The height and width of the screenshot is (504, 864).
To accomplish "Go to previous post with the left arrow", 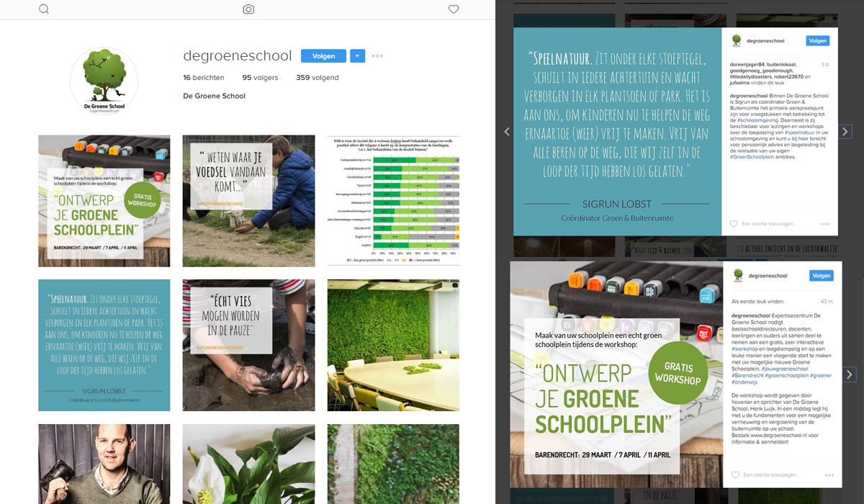I will (507, 132).
